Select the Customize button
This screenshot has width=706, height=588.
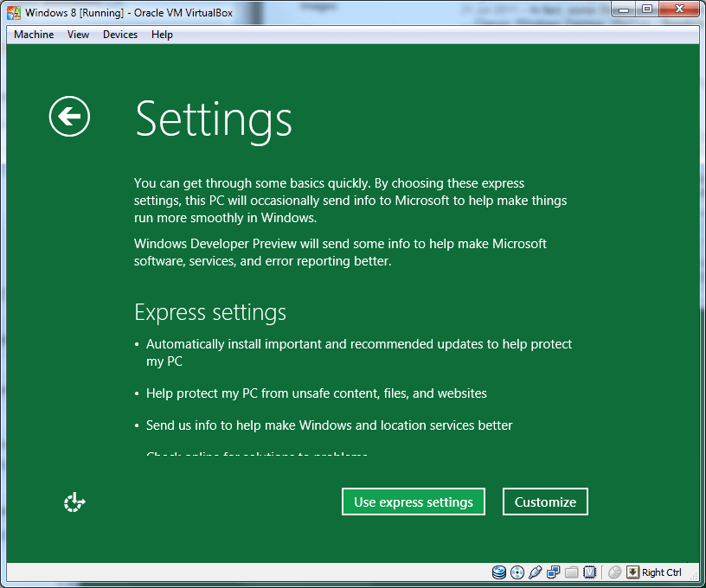pos(545,502)
